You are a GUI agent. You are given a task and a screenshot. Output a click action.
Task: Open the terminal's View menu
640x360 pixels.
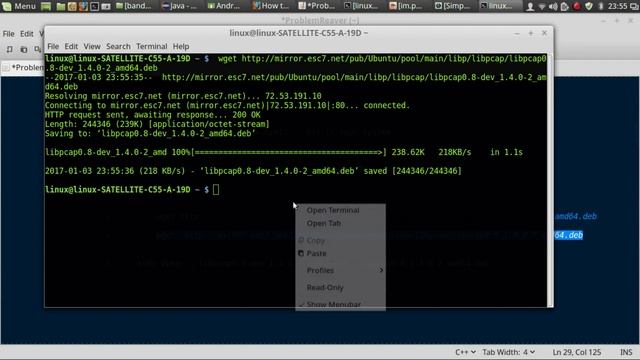(x=92, y=46)
